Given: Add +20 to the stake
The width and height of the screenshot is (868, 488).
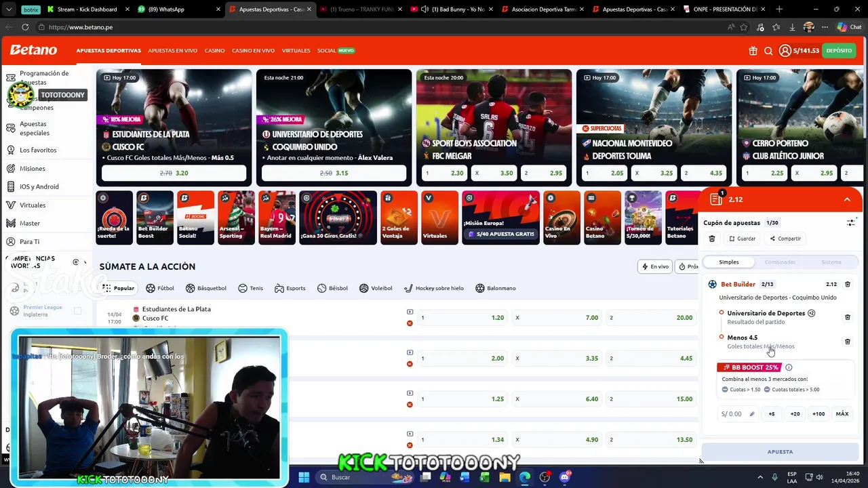Looking at the screenshot, I should click(x=795, y=413).
